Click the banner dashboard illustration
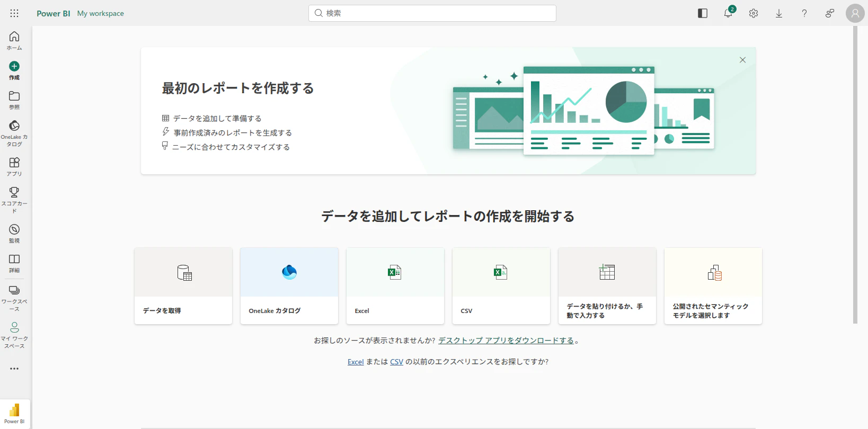Image resolution: width=868 pixels, height=429 pixels. (x=583, y=110)
